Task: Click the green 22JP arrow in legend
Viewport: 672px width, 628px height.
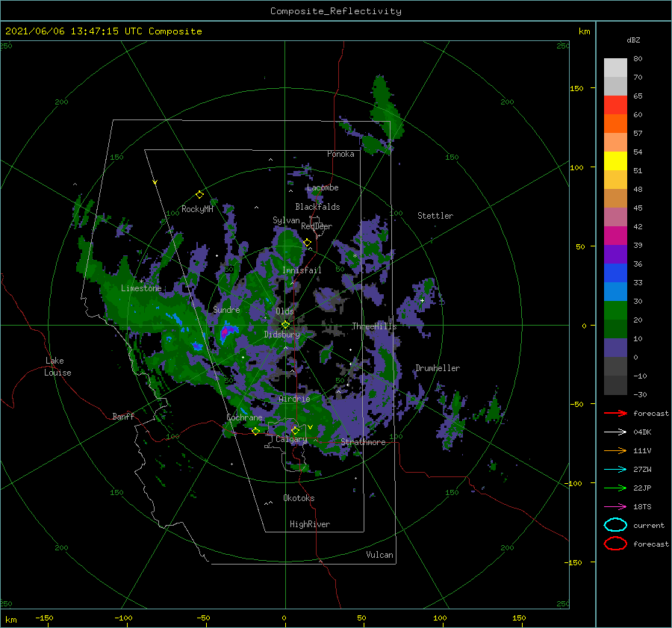Action: pyautogui.click(x=615, y=488)
